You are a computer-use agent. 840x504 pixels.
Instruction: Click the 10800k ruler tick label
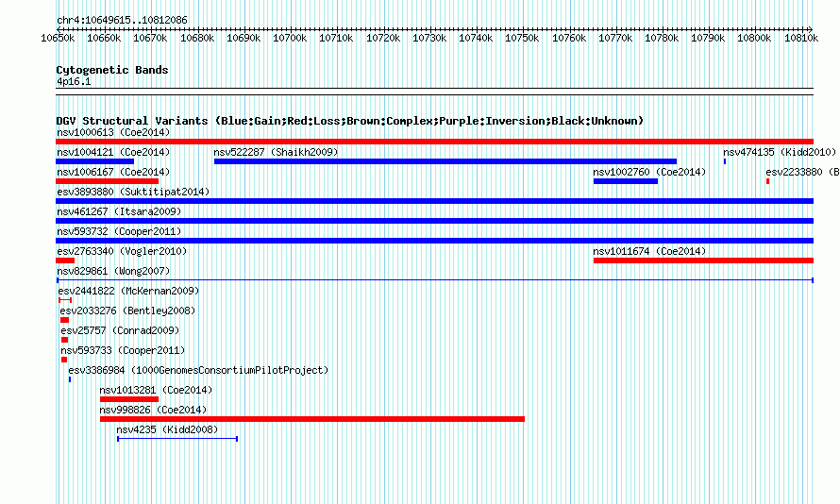tap(754, 38)
